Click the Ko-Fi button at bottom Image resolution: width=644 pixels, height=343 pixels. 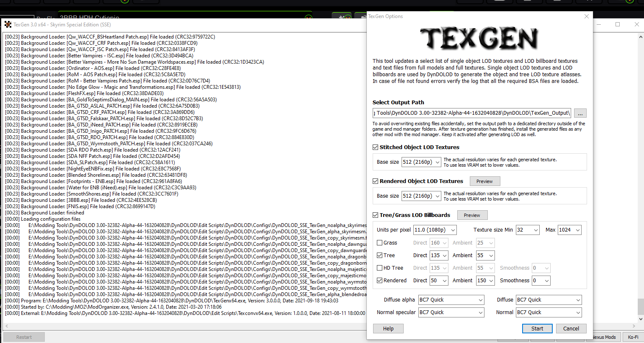click(633, 337)
